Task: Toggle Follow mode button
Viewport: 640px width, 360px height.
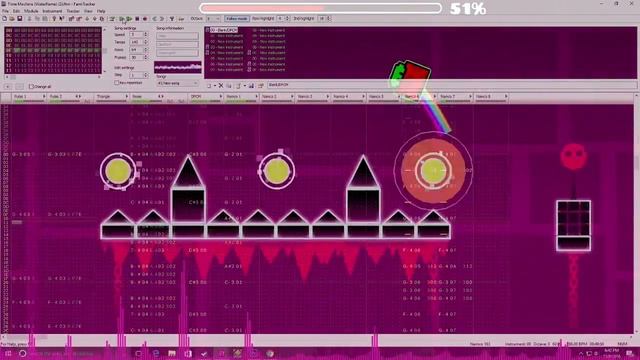Action: point(237,19)
